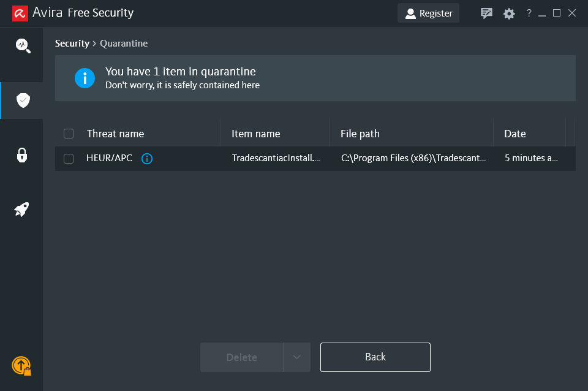This screenshot has height=391, width=588.
Task: Tick the select-all checkbox in table header
Action: 69,134
